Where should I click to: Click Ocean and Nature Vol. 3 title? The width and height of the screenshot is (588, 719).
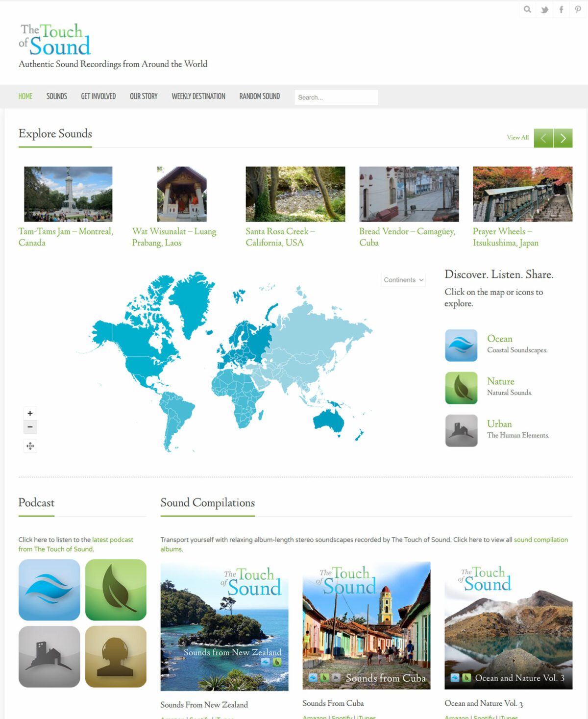pos(484,703)
